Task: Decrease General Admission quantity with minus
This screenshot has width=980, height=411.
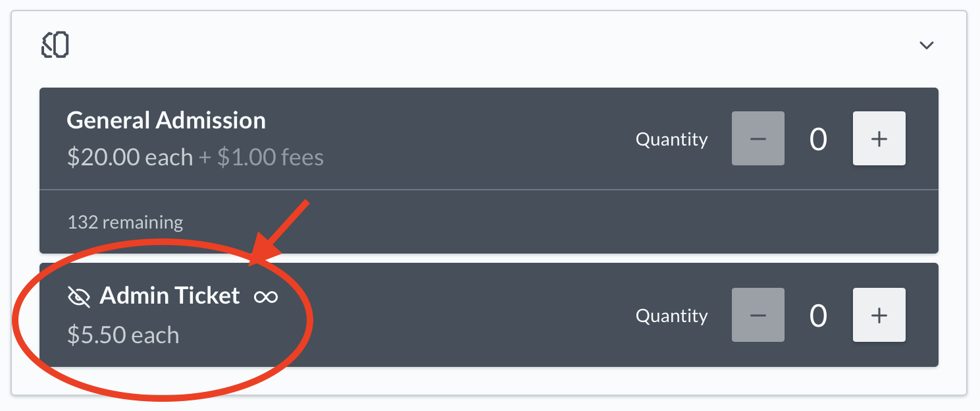Action: pos(758,138)
